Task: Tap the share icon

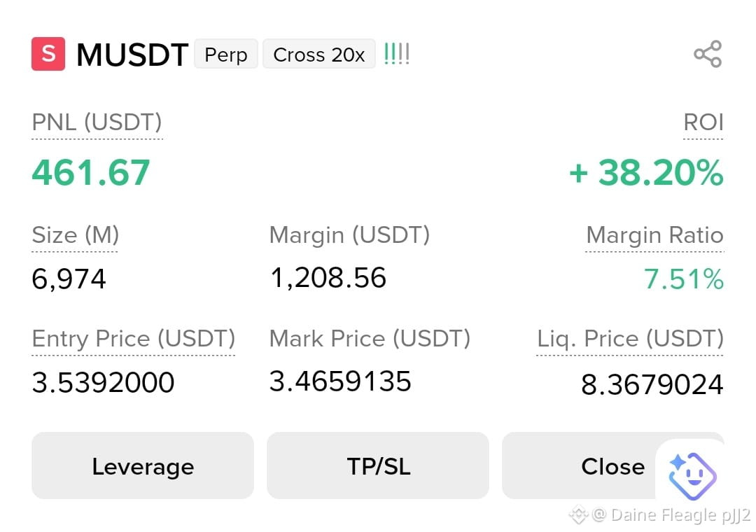Action: pos(707,54)
